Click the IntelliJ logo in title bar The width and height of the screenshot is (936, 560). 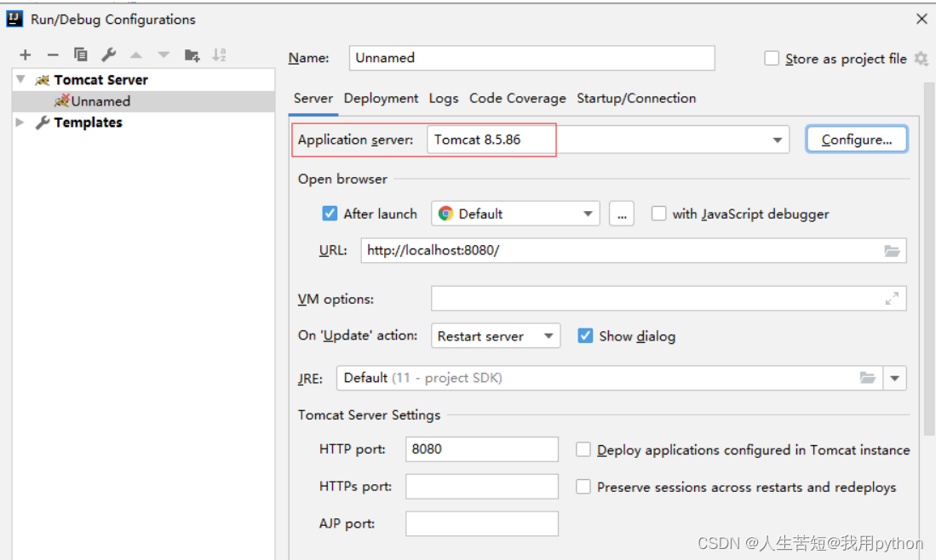pos(14,19)
